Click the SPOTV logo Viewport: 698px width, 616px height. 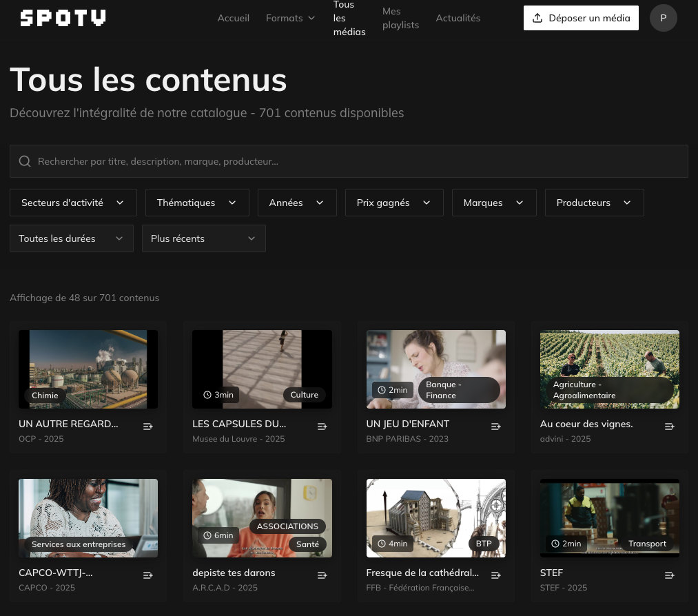[x=63, y=18]
